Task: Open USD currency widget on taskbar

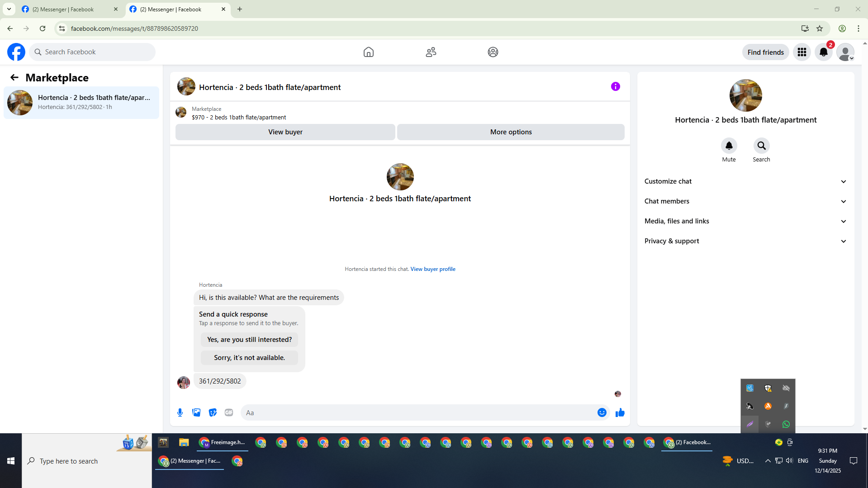Action: click(738, 461)
